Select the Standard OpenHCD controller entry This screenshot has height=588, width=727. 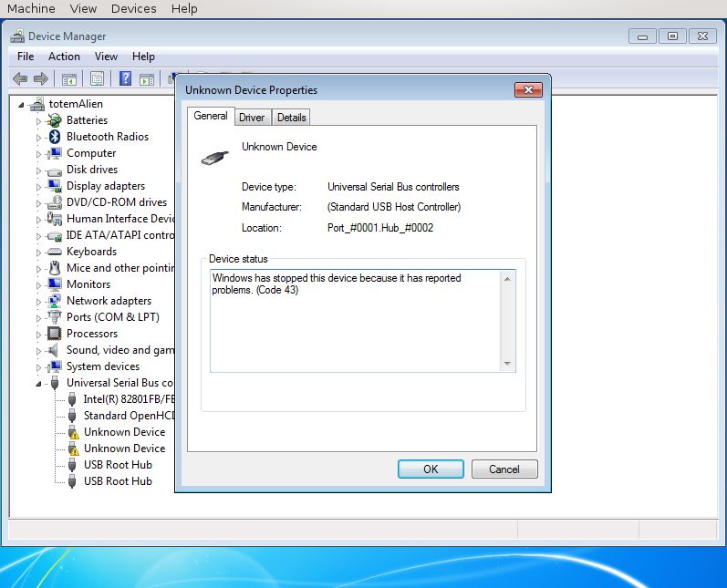[129, 416]
